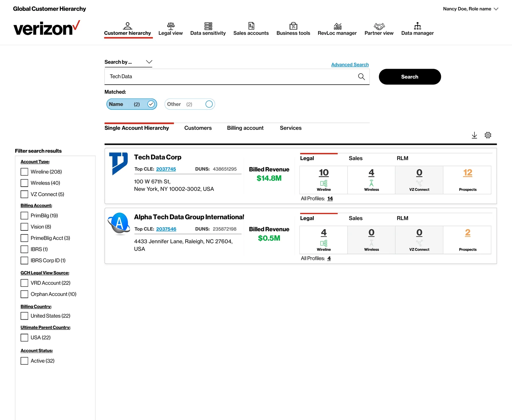This screenshot has height=420, width=512.
Task: Select RLM tab in Tech Data Corp card
Action: tap(403, 158)
